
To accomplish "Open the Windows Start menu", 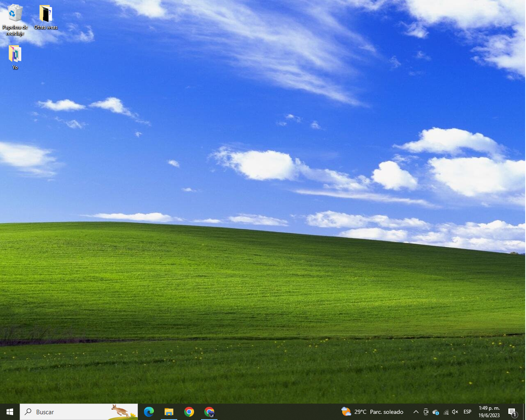I will [10, 412].
